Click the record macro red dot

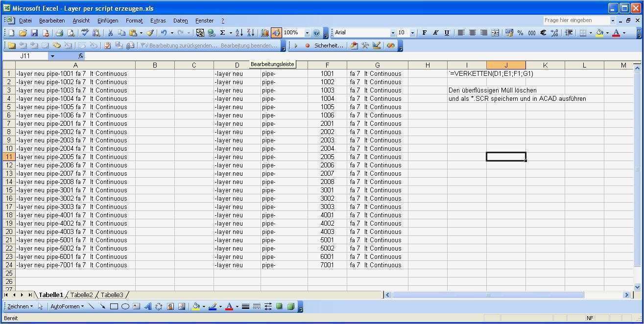(x=308, y=46)
